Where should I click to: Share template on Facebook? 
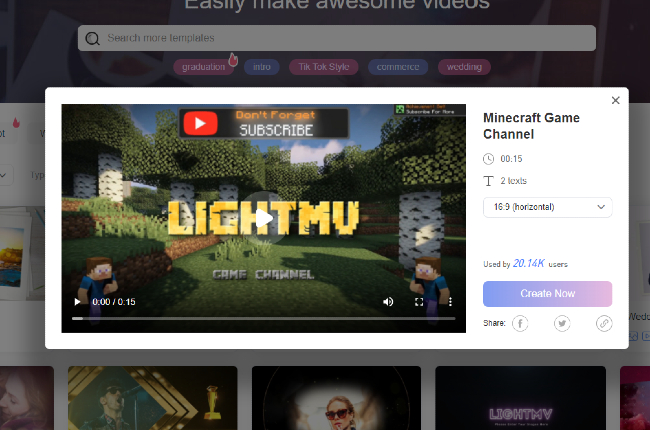tap(520, 323)
